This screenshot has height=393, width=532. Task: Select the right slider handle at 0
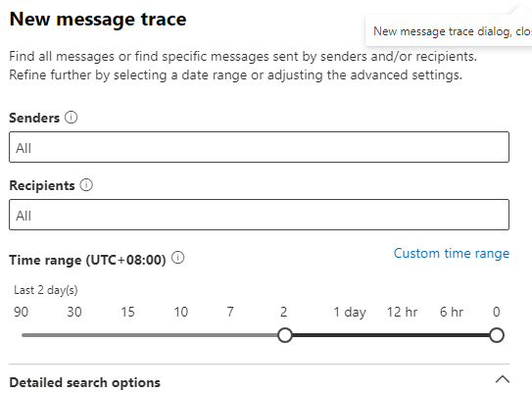point(497,335)
